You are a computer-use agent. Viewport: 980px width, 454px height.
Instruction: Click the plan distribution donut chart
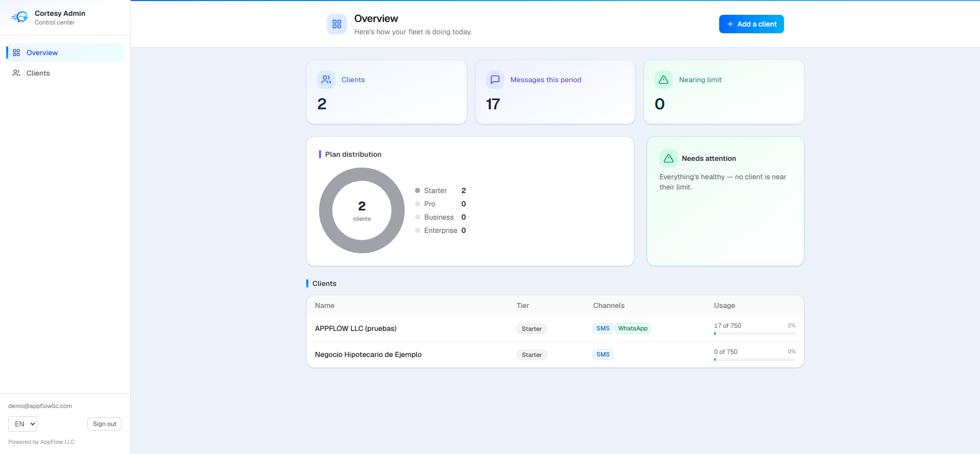(362, 210)
